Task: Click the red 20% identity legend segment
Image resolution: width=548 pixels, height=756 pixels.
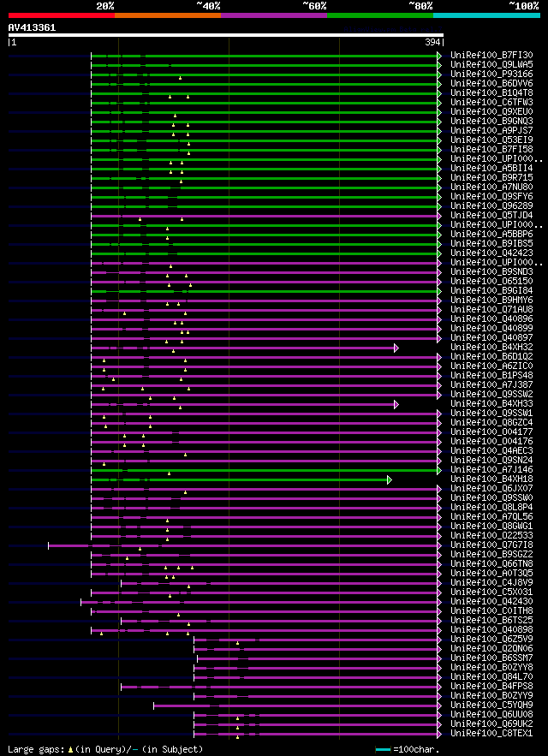Action: pos(62,15)
